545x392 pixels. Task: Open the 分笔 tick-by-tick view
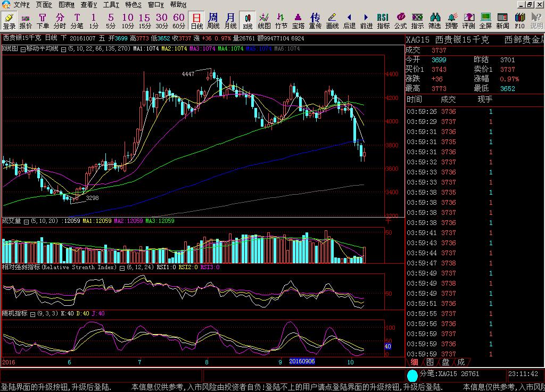point(77,21)
